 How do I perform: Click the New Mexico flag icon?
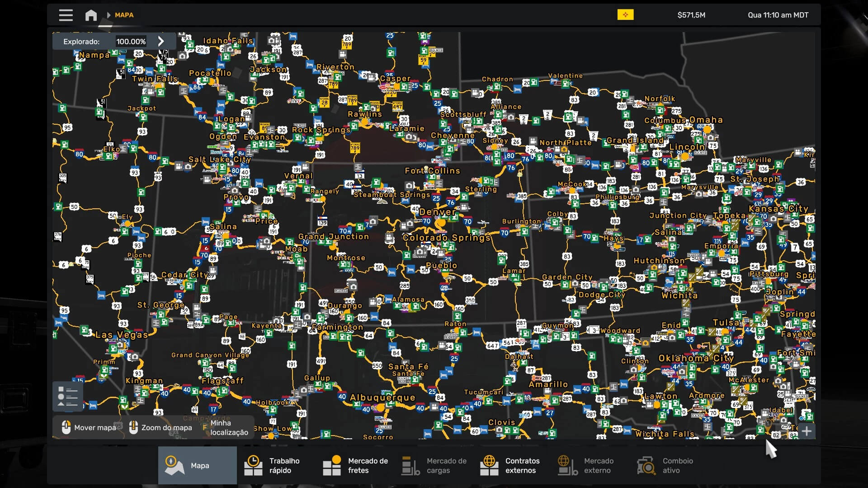click(x=625, y=15)
